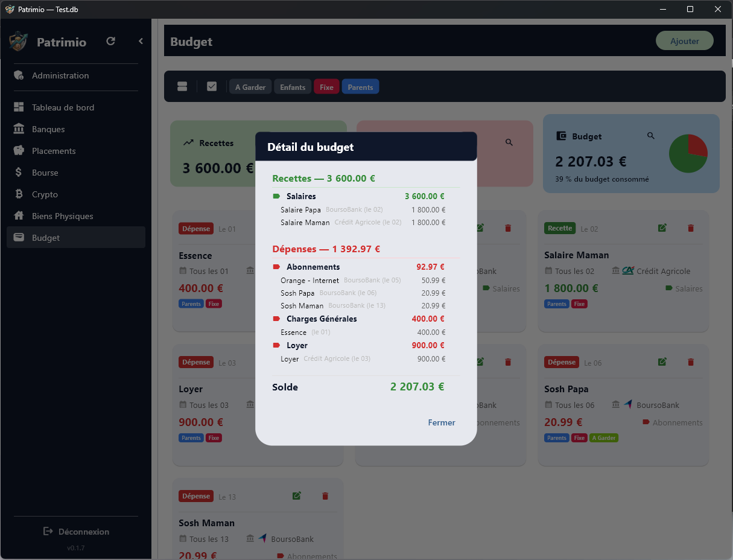Select the Orange - Internet row in dialog
The height and width of the screenshot is (560, 733).
click(363, 281)
